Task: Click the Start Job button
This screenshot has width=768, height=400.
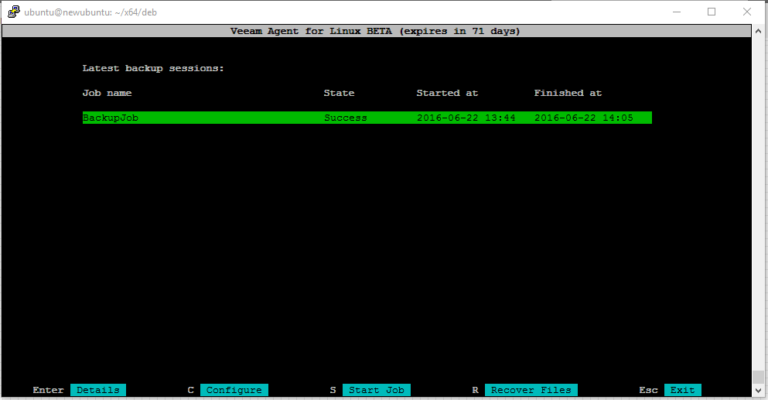Action: click(376, 390)
